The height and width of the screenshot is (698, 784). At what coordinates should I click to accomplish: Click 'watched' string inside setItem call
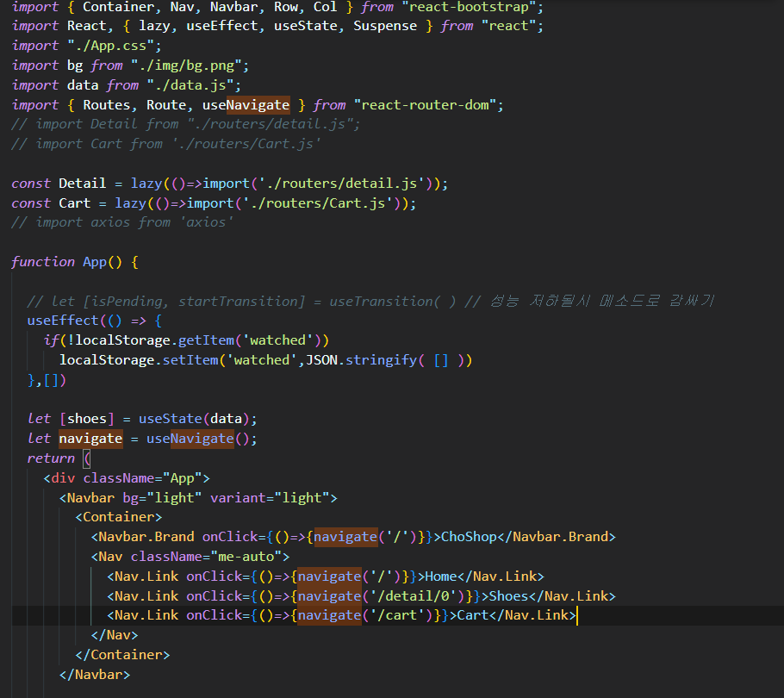pyautogui.click(x=262, y=360)
